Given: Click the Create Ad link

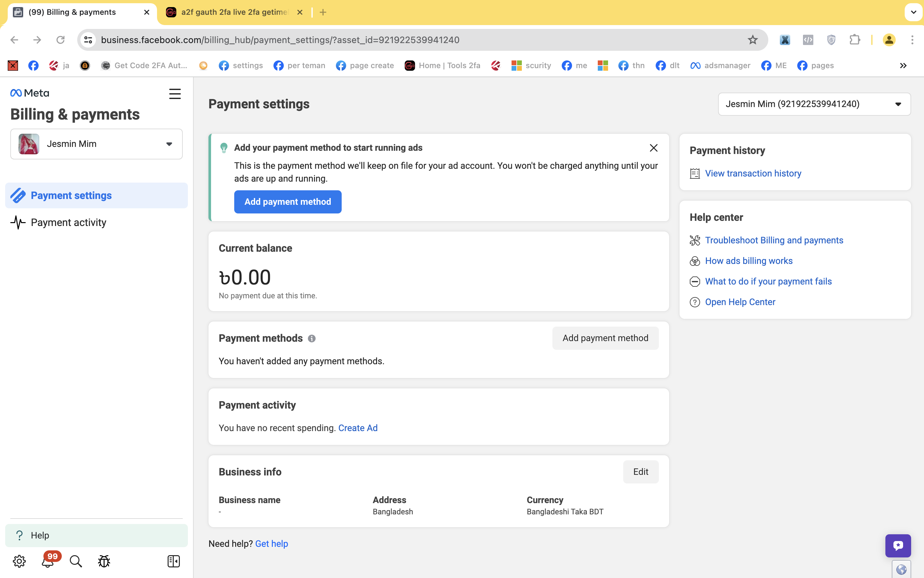Looking at the screenshot, I should [358, 428].
